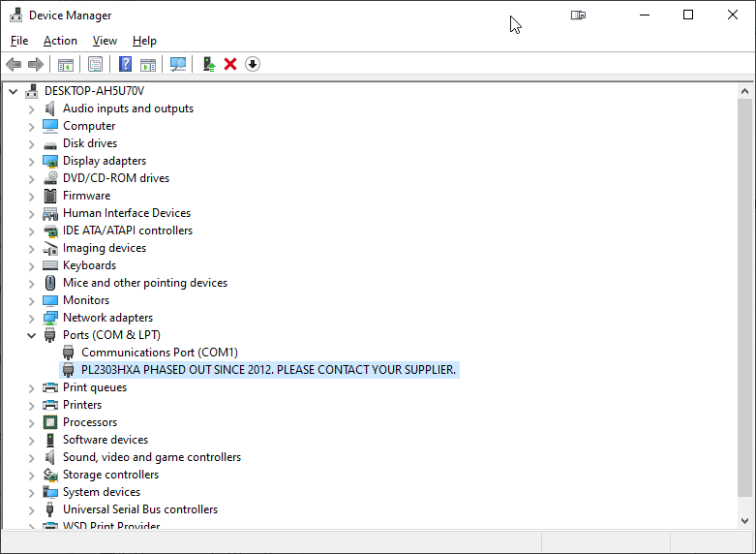
Task: Select Communications Port (COM1) device
Action: pos(160,353)
